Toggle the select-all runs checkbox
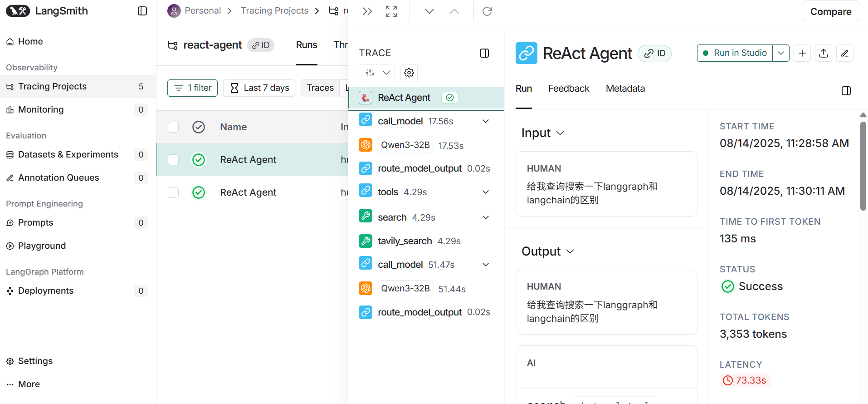 [173, 127]
